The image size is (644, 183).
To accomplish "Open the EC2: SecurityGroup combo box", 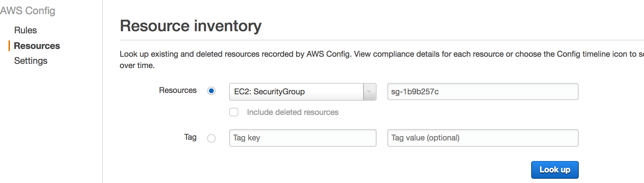I will point(296,92).
